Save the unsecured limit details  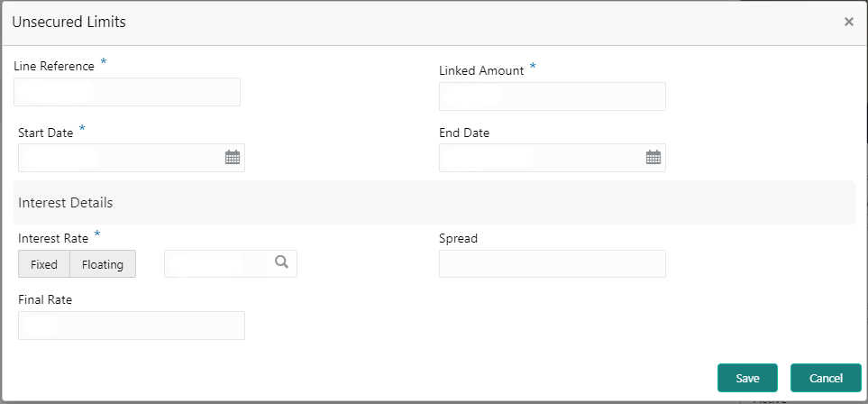point(747,378)
